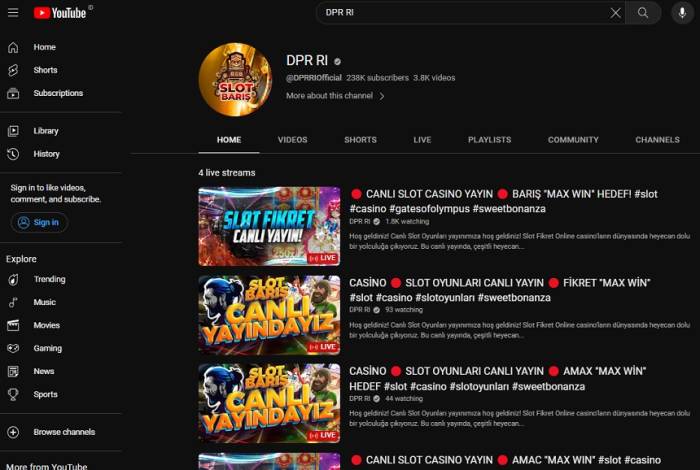700x470 pixels.
Task: Click the DPR RI channel avatar
Action: point(235,79)
